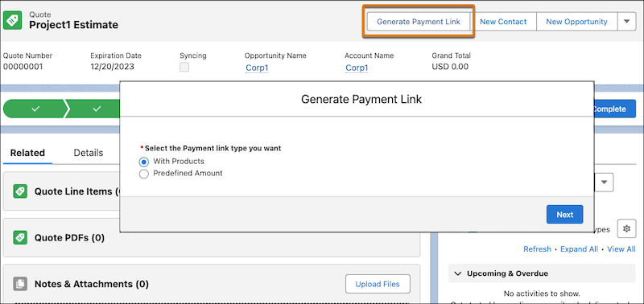Click the Notes & Attachments gray icon

coord(19,284)
